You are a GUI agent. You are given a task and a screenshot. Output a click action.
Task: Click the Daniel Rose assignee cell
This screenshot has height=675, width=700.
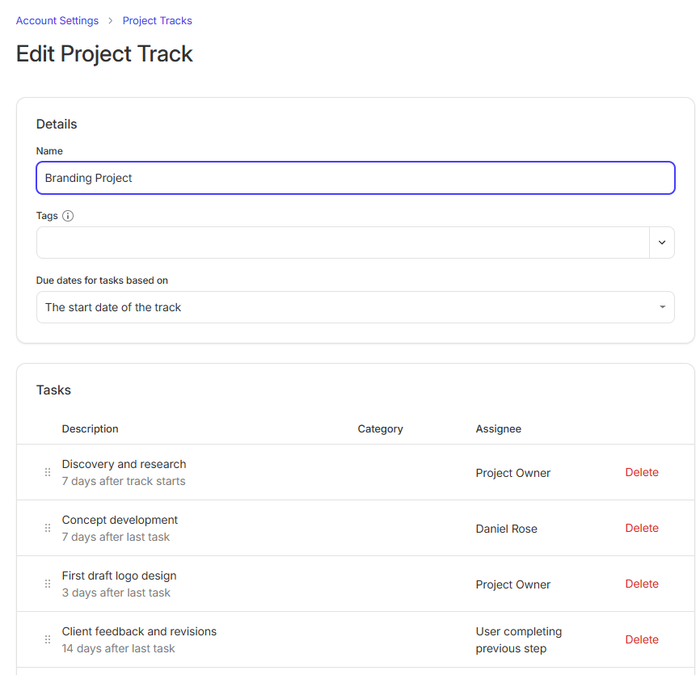pos(506,528)
